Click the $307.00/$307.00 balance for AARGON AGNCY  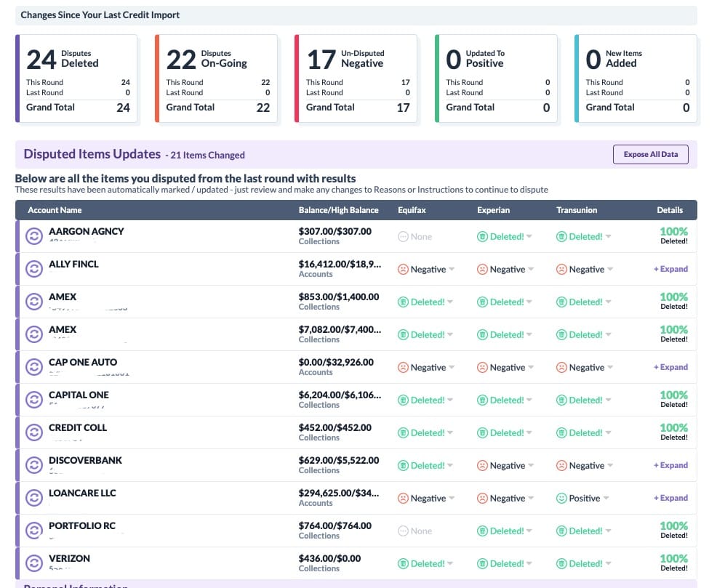click(x=335, y=231)
